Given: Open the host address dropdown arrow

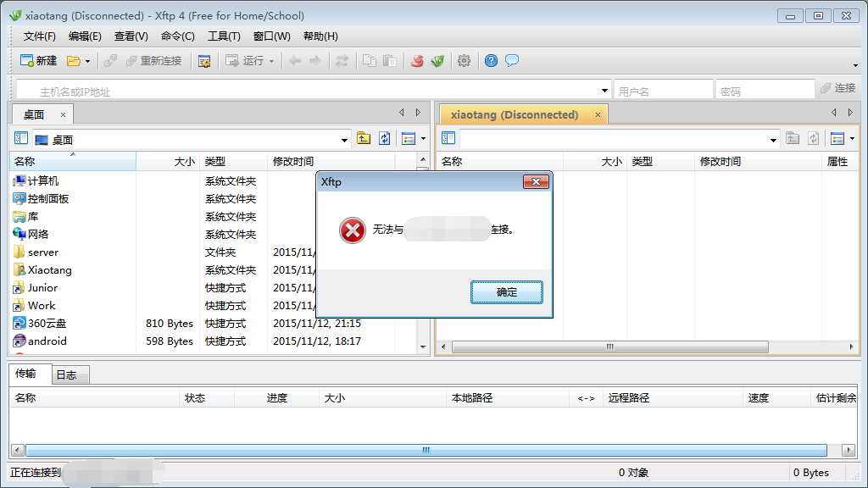Looking at the screenshot, I should [x=604, y=90].
